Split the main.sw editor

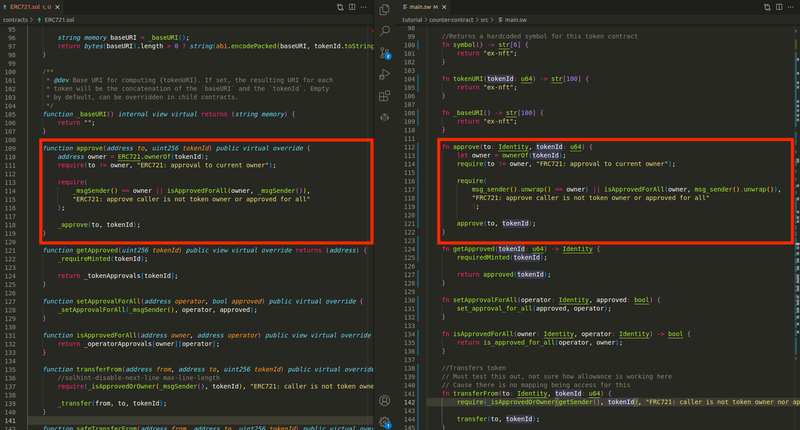(779, 7)
